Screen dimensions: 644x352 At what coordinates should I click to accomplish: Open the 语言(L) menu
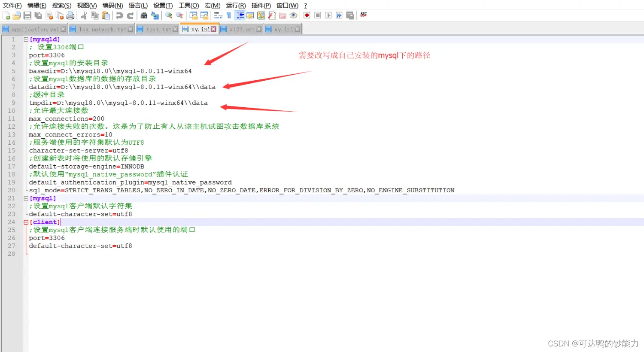pos(138,5)
